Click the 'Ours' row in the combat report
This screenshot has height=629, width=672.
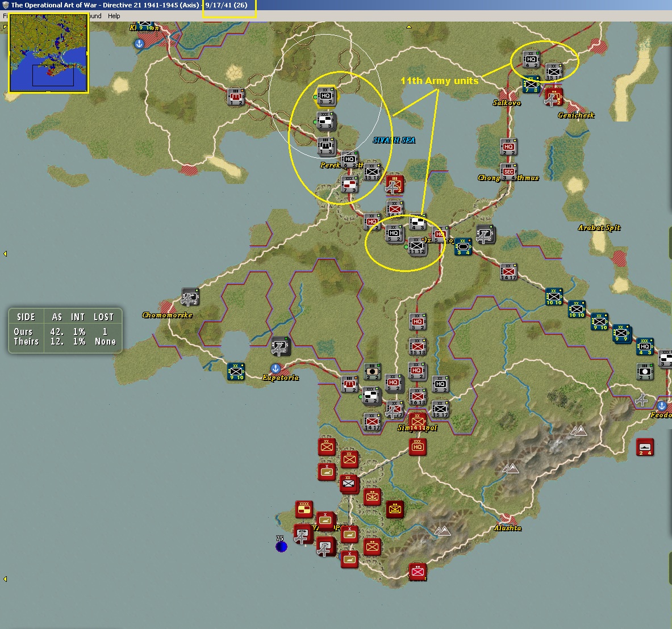[65, 332]
